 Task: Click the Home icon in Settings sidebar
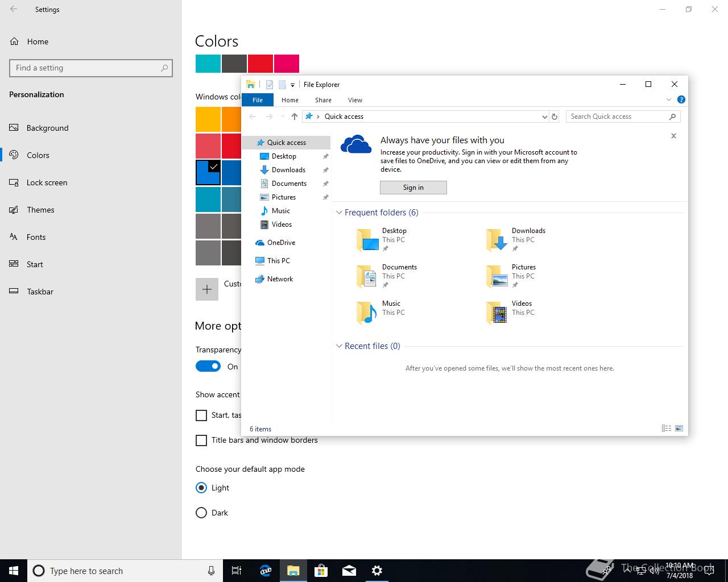pyautogui.click(x=14, y=41)
